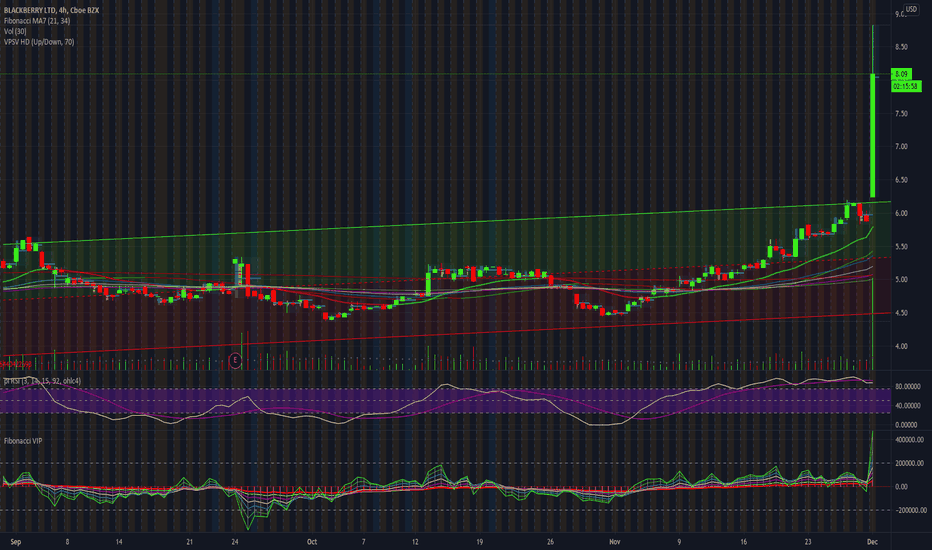932x550 pixels.
Task: Open the USD currency selector
Action: [x=911, y=10]
